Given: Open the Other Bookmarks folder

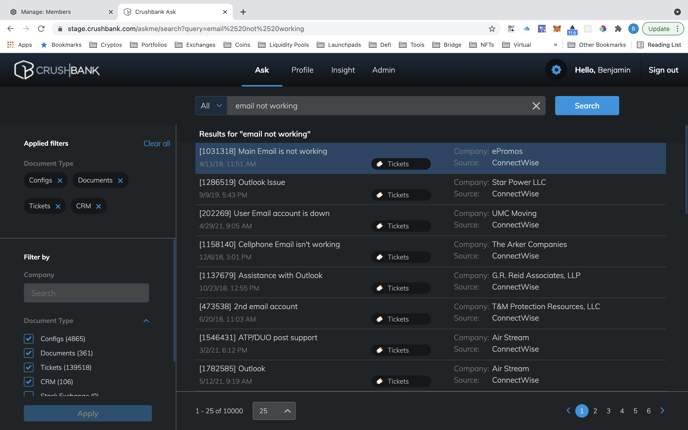Looking at the screenshot, I should tap(597, 45).
